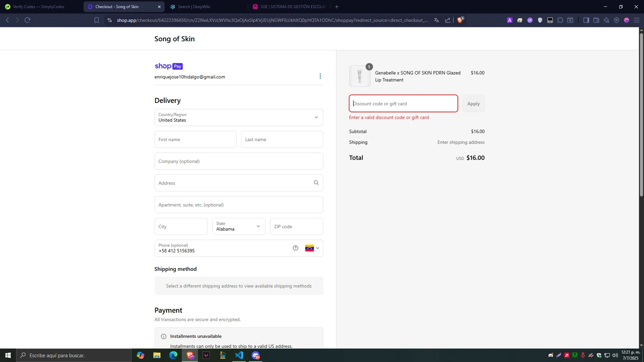This screenshot has height=362, width=644.
Task: Open Microsoft Edge from the taskbar
Action: 173,355
